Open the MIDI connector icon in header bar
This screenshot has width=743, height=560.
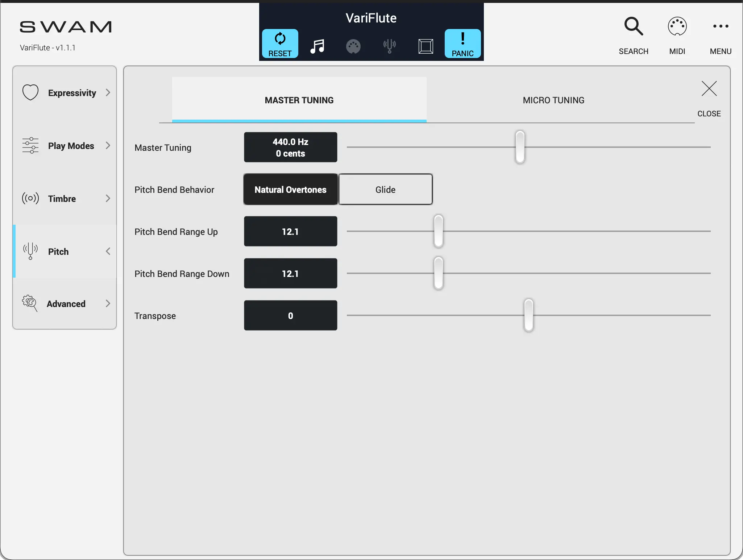click(353, 46)
